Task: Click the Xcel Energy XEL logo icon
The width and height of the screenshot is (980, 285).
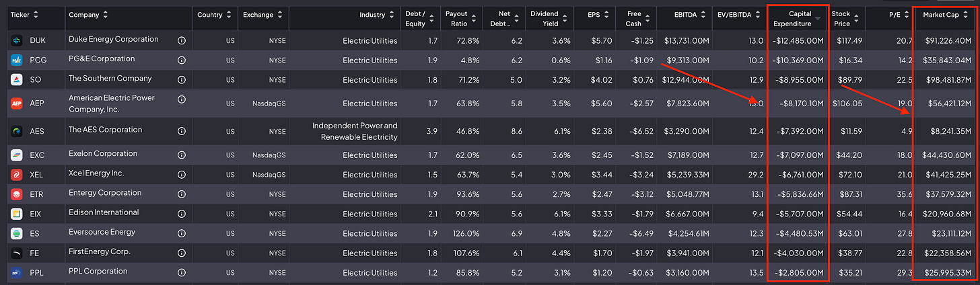Action: (17, 175)
